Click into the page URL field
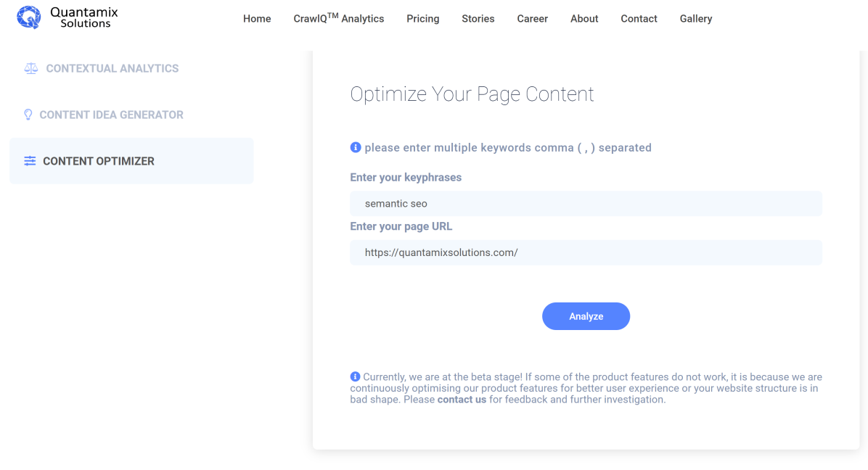This screenshot has height=470, width=868. [x=586, y=253]
